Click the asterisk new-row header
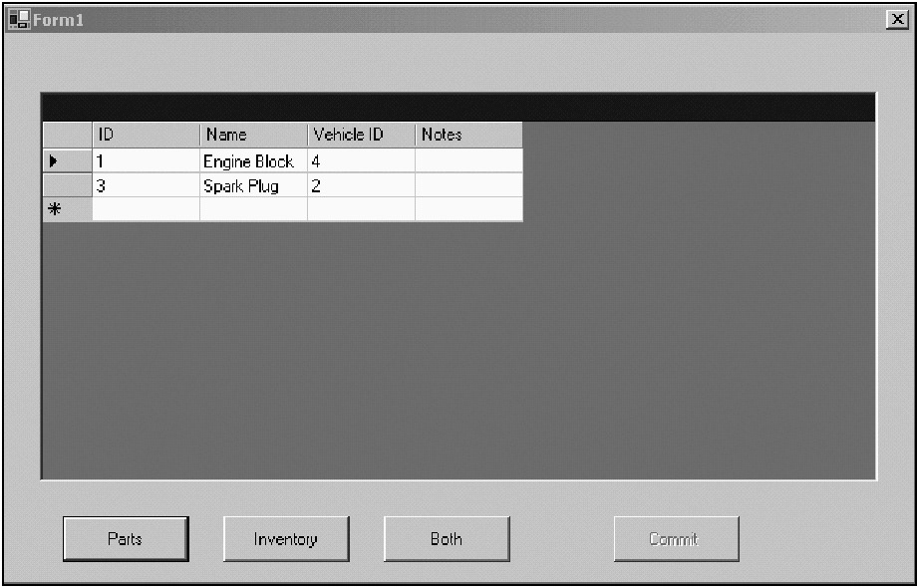The width and height of the screenshot is (918, 588). tap(67, 209)
